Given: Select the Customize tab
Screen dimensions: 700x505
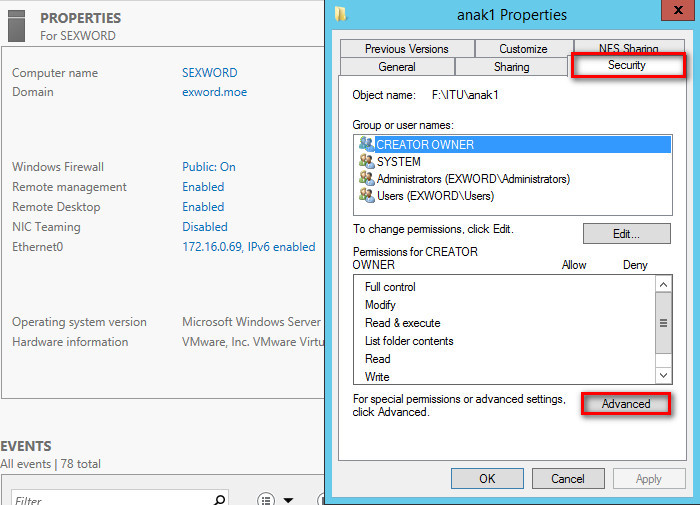Looking at the screenshot, I should click(x=523, y=49).
